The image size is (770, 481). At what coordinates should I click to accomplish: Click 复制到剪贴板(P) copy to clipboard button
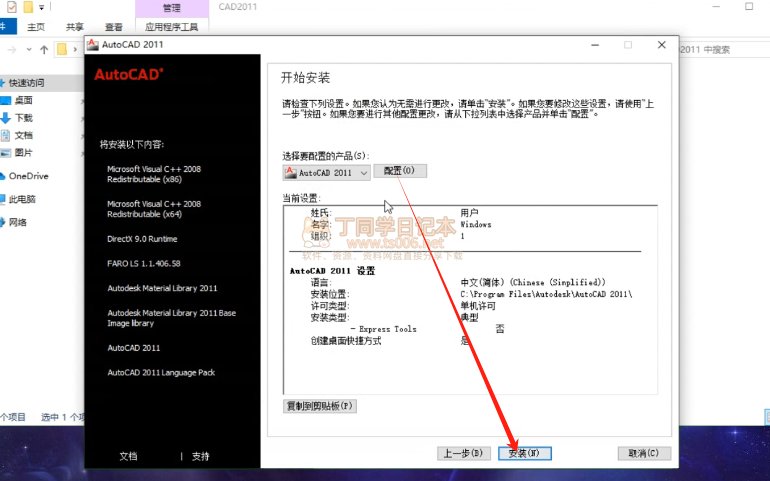point(320,406)
